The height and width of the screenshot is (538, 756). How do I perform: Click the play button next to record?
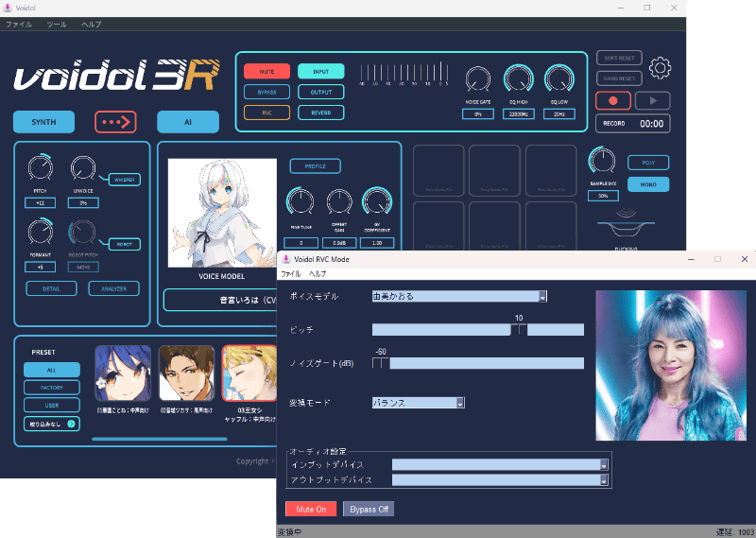click(x=653, y=101)
